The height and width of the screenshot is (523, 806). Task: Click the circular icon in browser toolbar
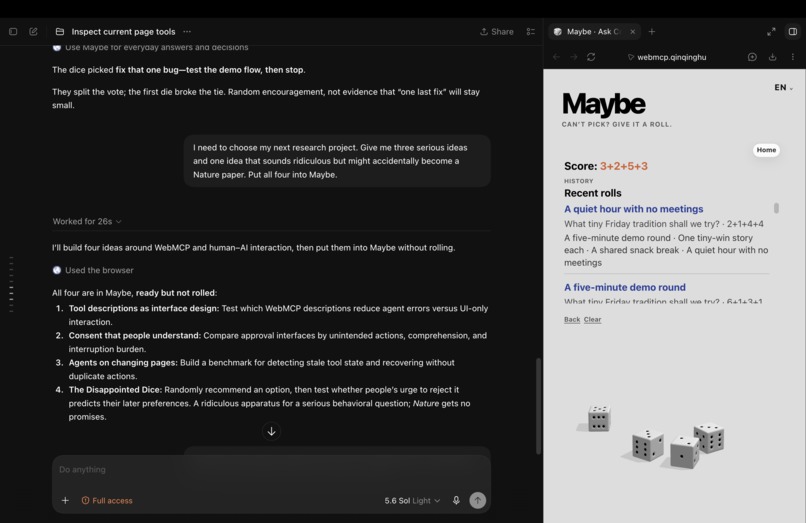[752, 57]
